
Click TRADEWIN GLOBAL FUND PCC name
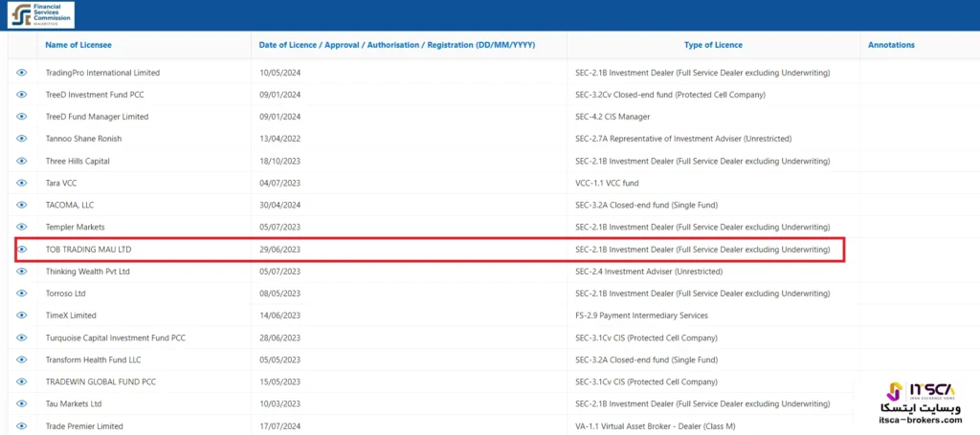(x=100, y=382)
